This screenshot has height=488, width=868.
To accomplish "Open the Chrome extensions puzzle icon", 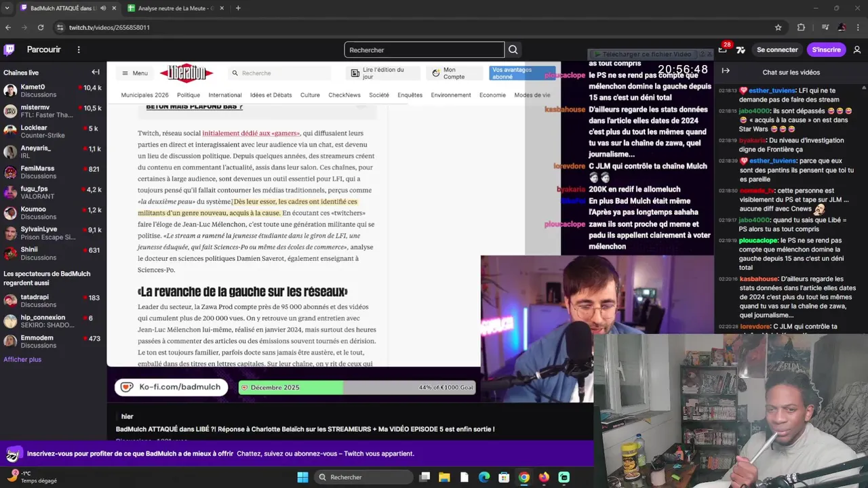I will click(x=801, y=27).
